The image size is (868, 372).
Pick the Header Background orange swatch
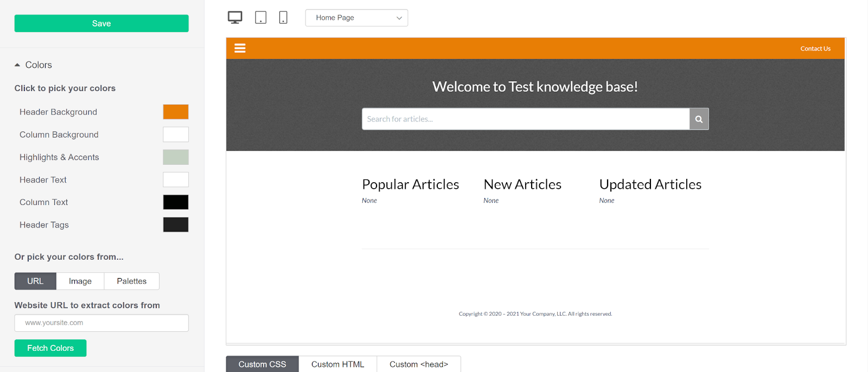click(x=176, y=112)
